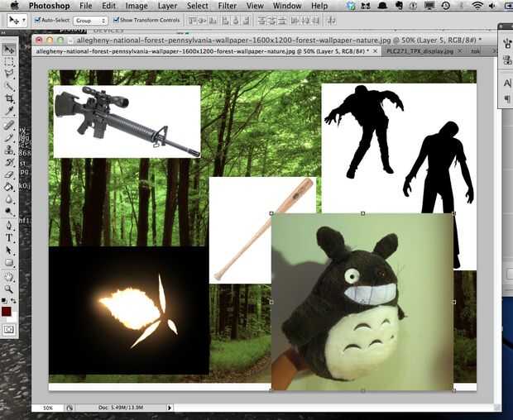Click the Doc size readout in status bar

pyautogui.click(x=121, y=408)
